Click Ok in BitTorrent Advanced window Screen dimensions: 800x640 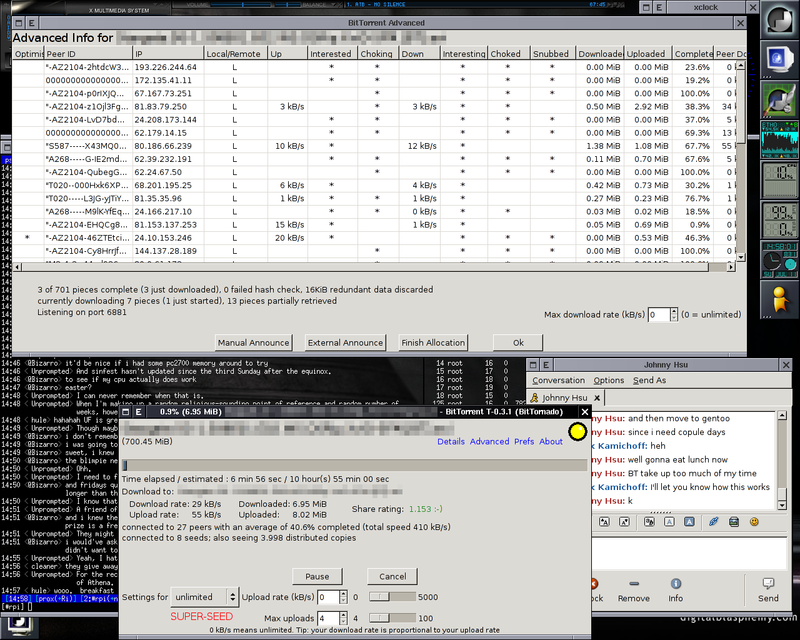(x=518, y=342)
